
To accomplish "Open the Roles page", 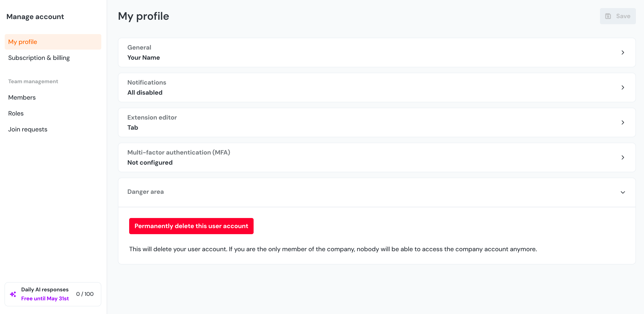I will (x=16, y=113).
